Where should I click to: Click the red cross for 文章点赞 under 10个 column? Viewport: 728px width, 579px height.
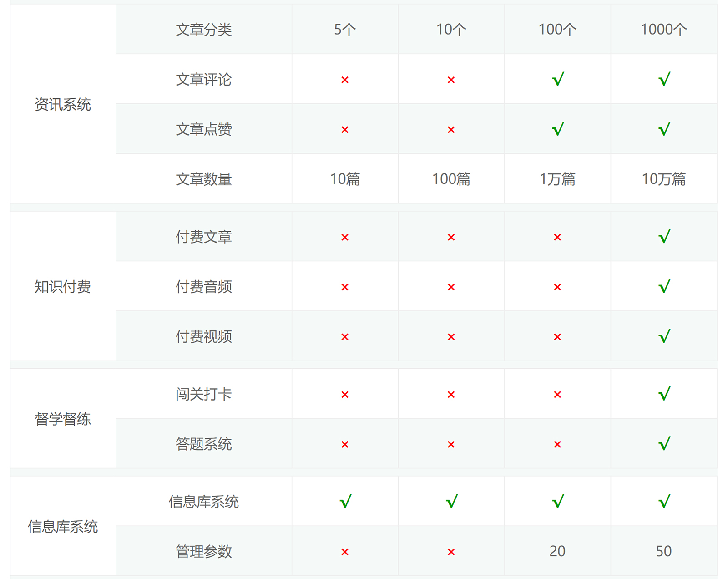451,130
